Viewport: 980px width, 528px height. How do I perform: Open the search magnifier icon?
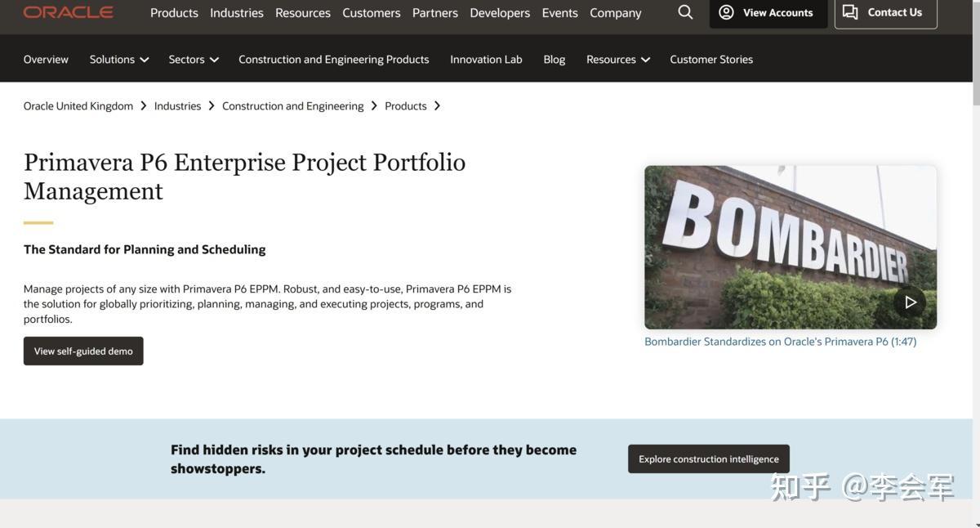click(x=685, y=12)
